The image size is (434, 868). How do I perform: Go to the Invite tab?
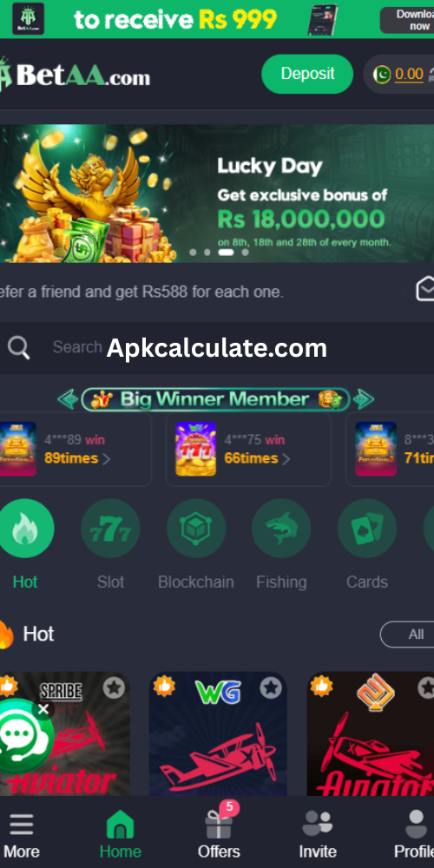click(x=318, y=835)
